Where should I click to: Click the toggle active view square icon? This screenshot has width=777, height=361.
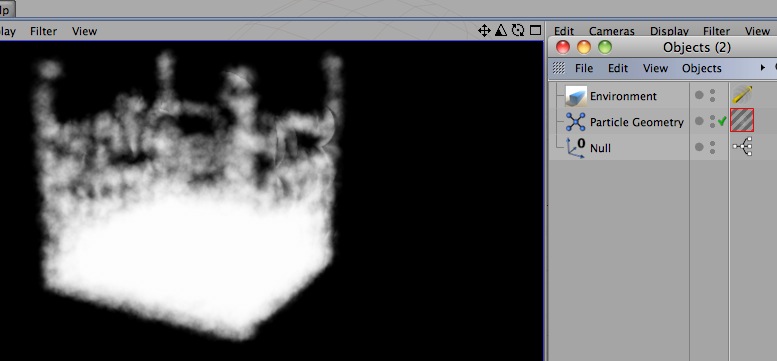tap(535, 30)
